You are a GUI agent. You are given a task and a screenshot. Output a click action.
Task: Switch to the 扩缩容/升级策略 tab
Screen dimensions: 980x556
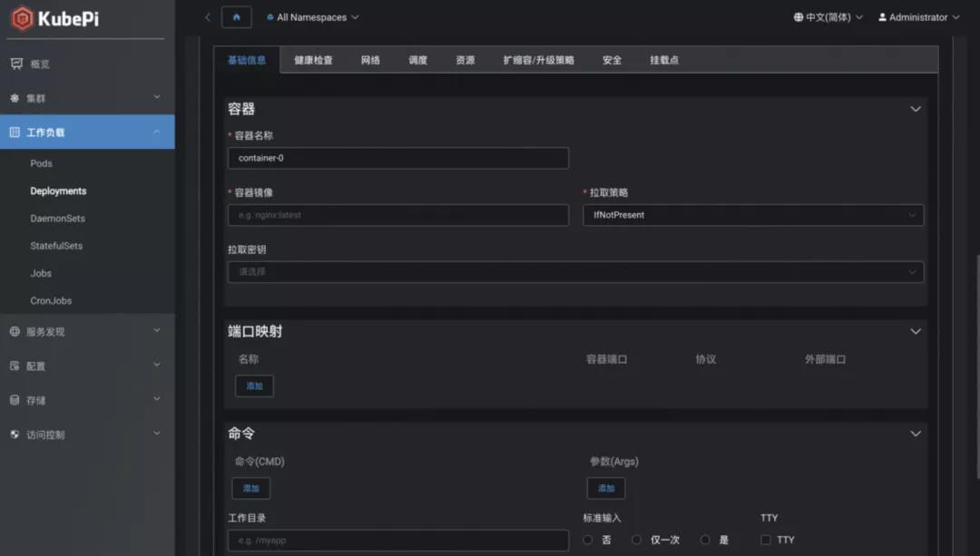(x=538, y=60)
